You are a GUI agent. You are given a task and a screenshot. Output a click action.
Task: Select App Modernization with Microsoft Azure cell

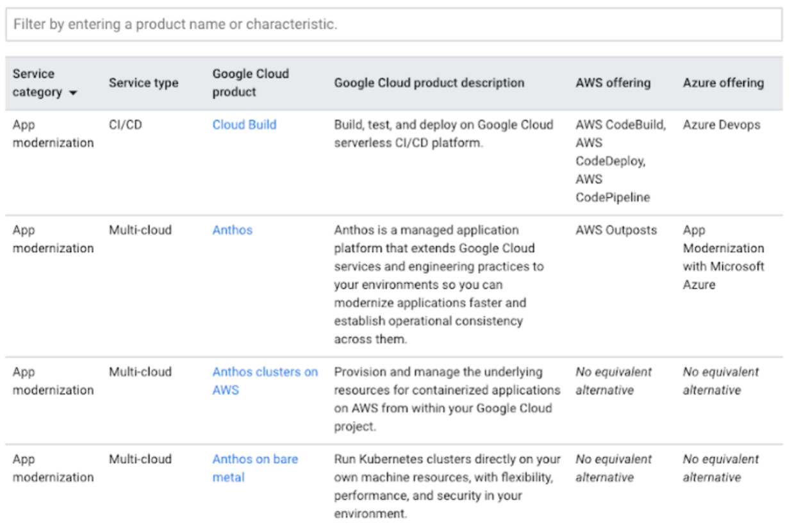click(723, 257)
